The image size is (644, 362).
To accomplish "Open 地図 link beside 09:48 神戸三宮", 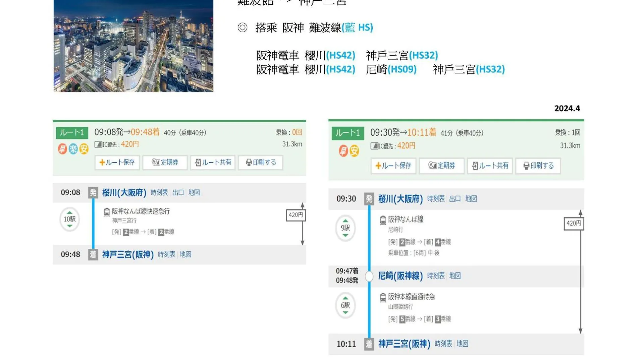I will click(185, 255).
